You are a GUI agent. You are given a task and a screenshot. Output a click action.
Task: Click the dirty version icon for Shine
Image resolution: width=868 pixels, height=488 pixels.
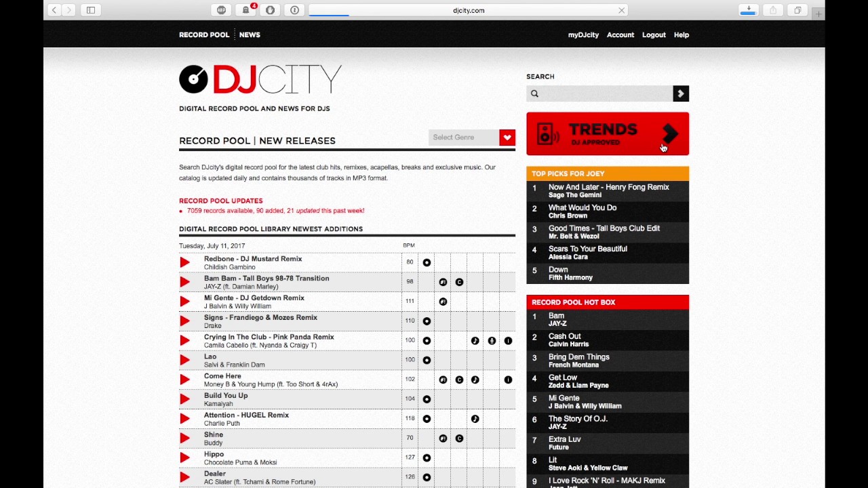click(443, 439)
